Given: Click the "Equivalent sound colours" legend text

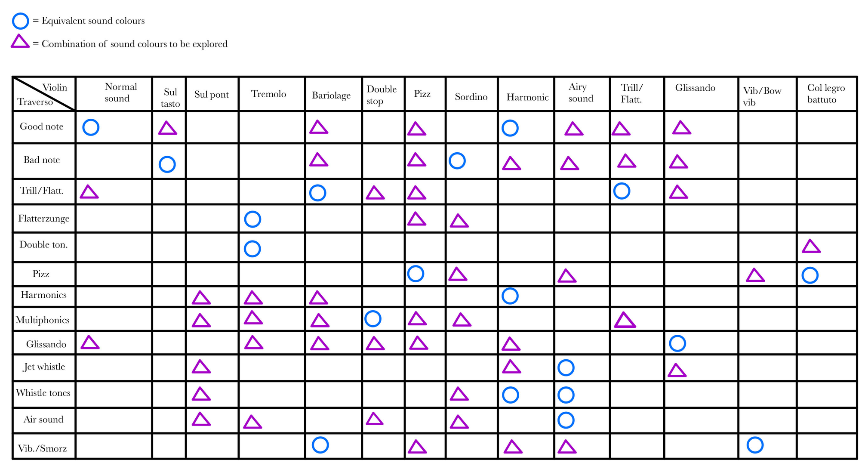Looking at the screenshot, I should 93,21.
